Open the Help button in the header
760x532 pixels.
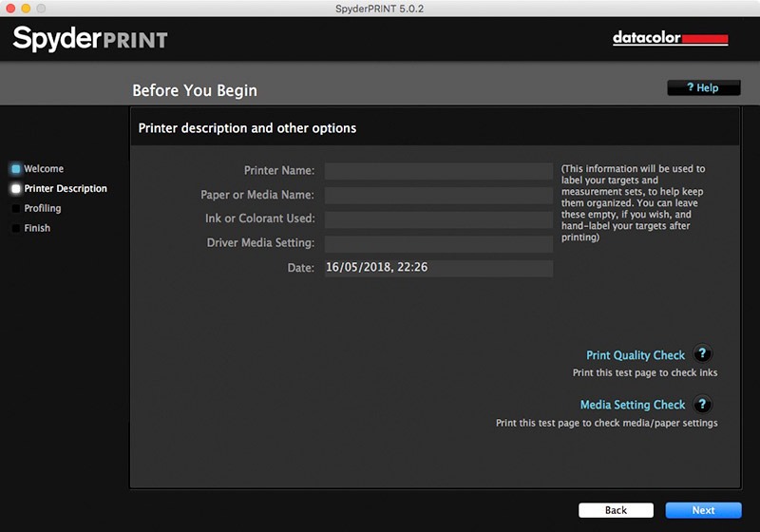coord(703,88)
